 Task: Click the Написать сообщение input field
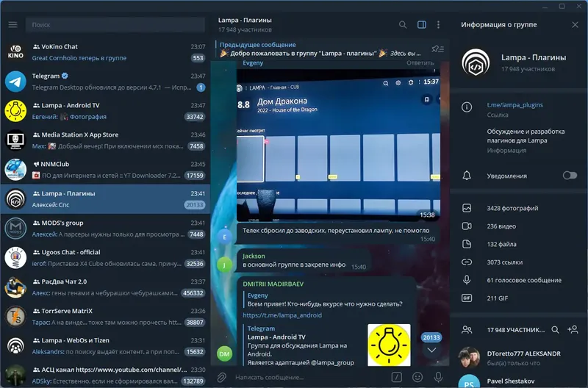(x=309, y=377)
